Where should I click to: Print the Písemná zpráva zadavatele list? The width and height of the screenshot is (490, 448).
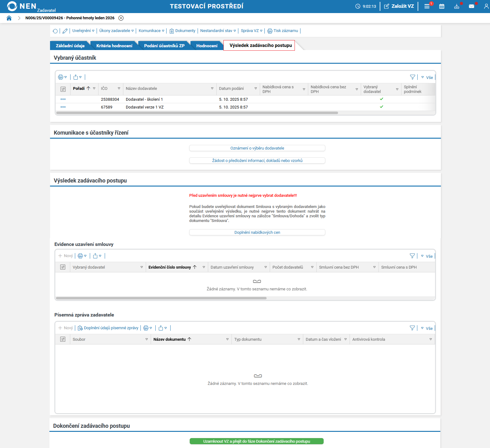tap(148, 328)
